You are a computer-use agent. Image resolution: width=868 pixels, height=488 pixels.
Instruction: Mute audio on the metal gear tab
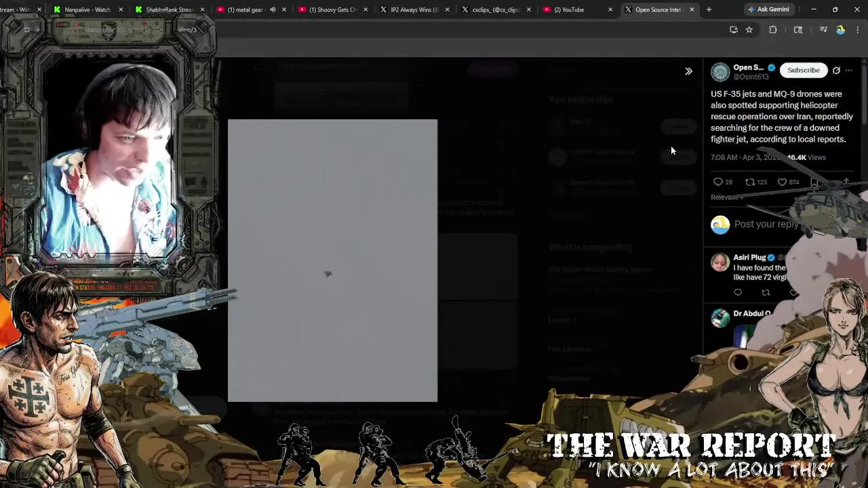pyautogui.click(x=273, y=9)
